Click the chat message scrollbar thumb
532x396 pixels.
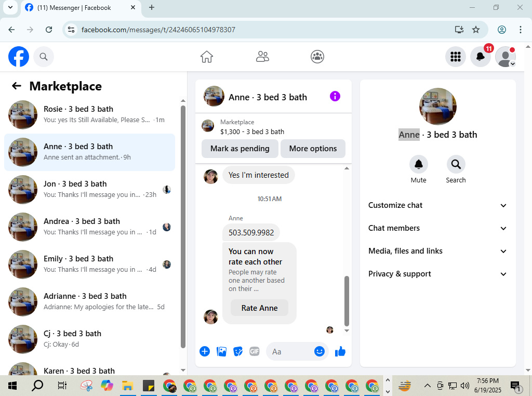tap(347, 301)
